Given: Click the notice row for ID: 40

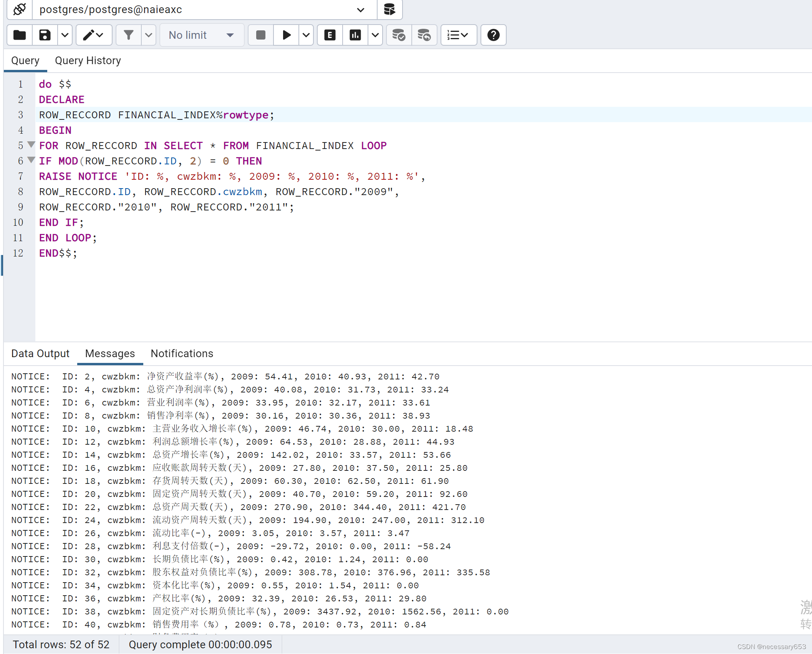Looking at the screenshot, I should point(219,625).
